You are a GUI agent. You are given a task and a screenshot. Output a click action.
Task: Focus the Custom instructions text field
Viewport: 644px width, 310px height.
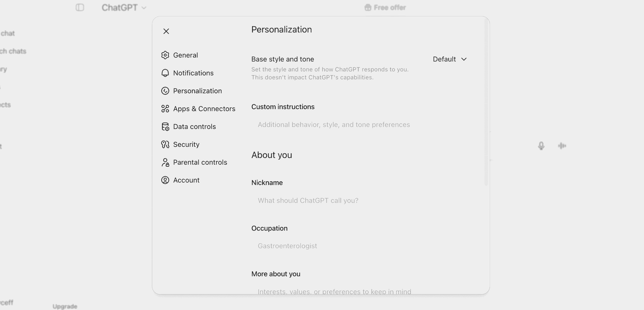tap(334, 125)
